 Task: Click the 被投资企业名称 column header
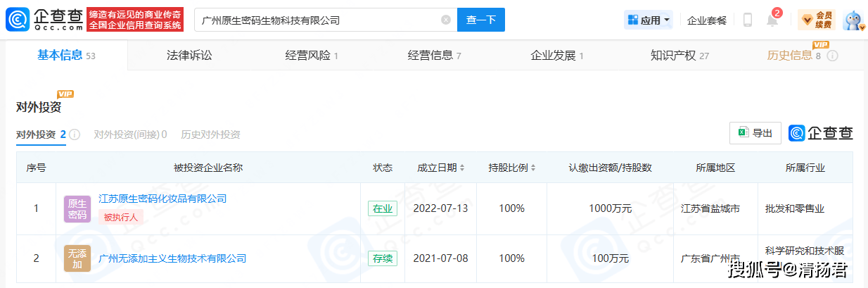(x=208, y=168)
